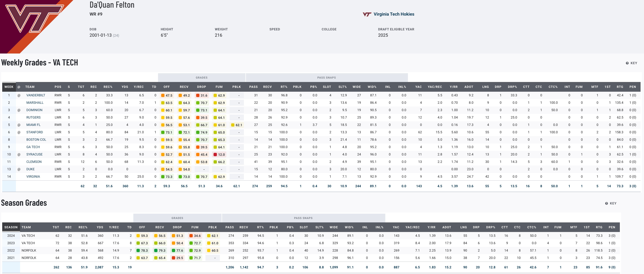Open the CLEMSON opponent link
The width and height of the screenshot is (644, 274).
(x=34, y=162)
